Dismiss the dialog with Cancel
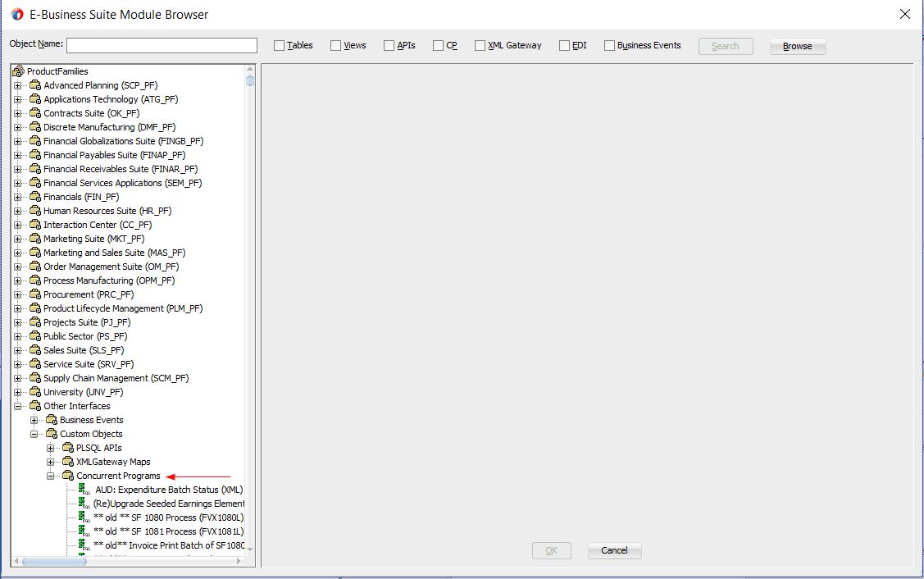 click(614, 550)
